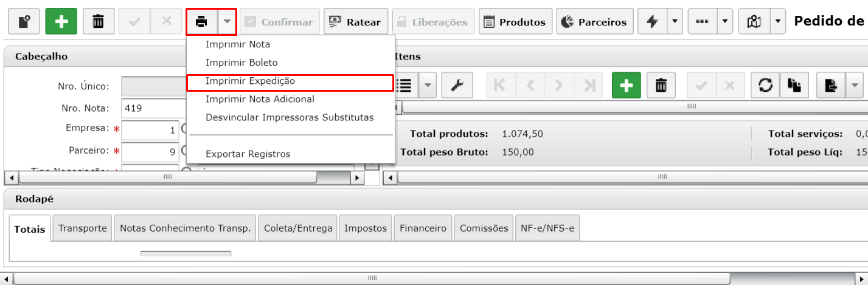Switch to the Transporte tab
868x285 pixels.
coord(83,228)
